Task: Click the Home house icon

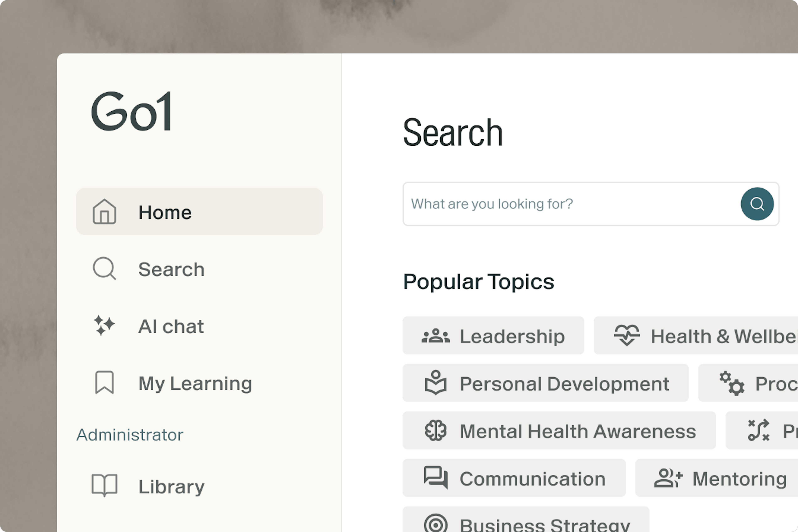Action: (105, 212)
